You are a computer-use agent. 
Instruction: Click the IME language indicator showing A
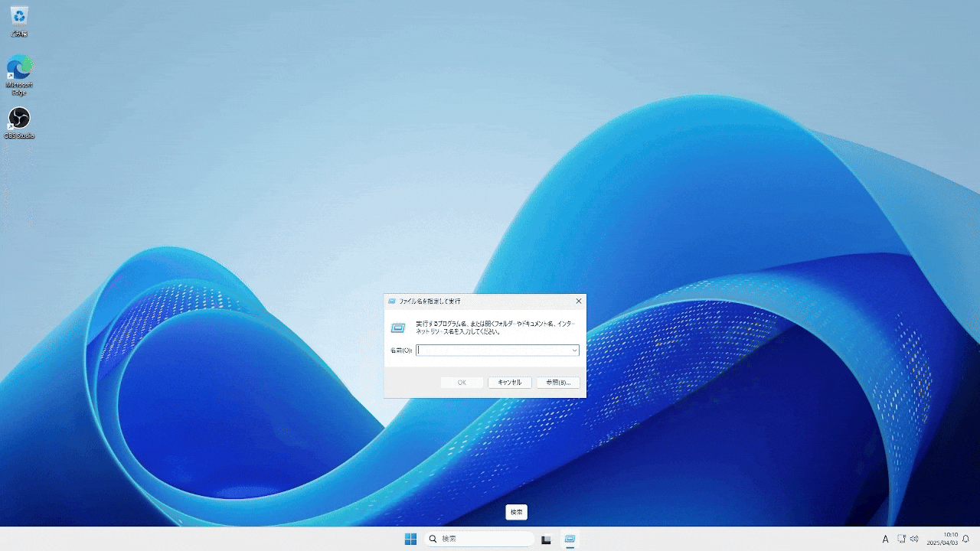coord(885,540)
